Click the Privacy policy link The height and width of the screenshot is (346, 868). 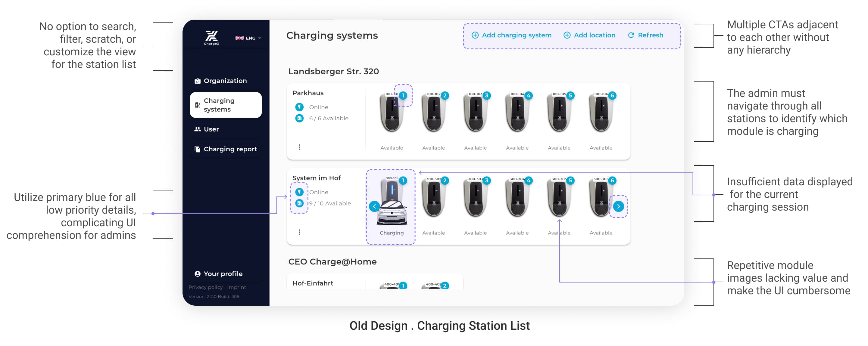click(205, 287)
